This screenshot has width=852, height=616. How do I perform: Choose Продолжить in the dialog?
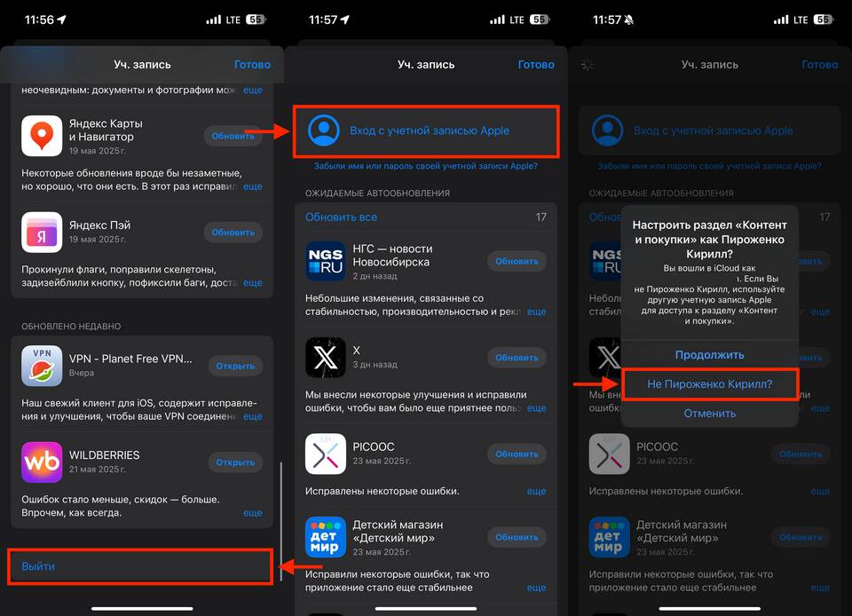tap(709, 354)
